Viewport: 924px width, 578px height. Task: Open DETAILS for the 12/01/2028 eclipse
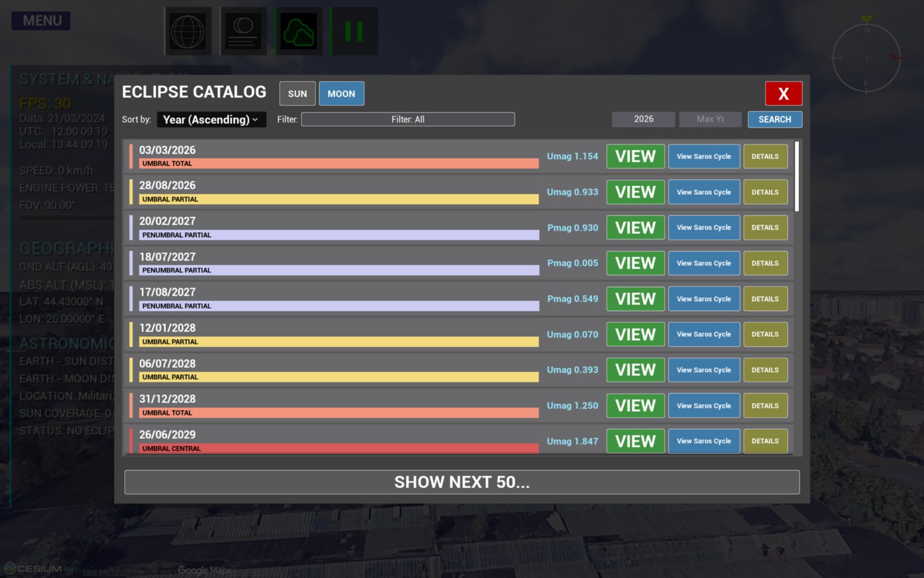click(x=765, y=335)
